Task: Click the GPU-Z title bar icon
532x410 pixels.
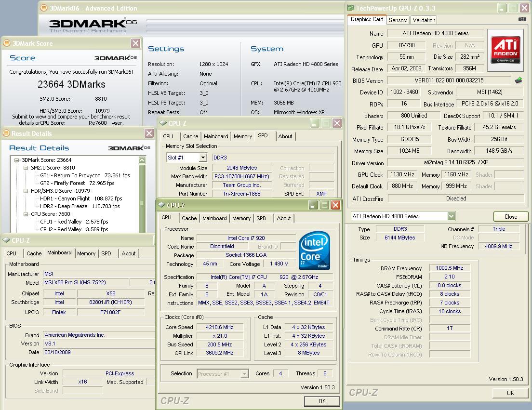Action: [x=351, y=8]
